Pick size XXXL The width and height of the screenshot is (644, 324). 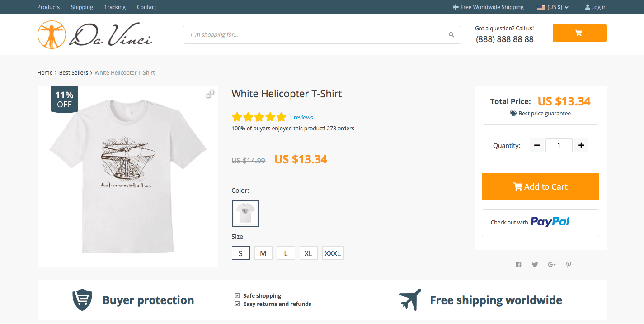pos(333,253)
